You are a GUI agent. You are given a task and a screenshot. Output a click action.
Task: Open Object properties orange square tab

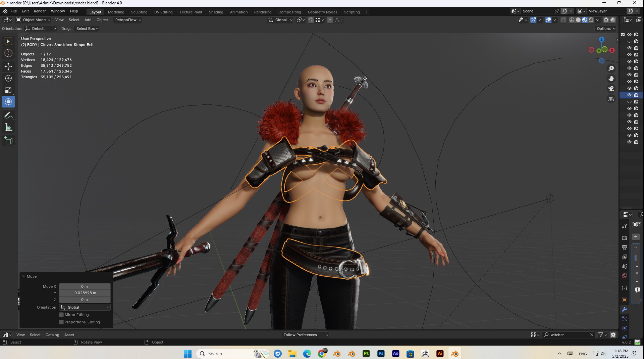coord(624,300)
